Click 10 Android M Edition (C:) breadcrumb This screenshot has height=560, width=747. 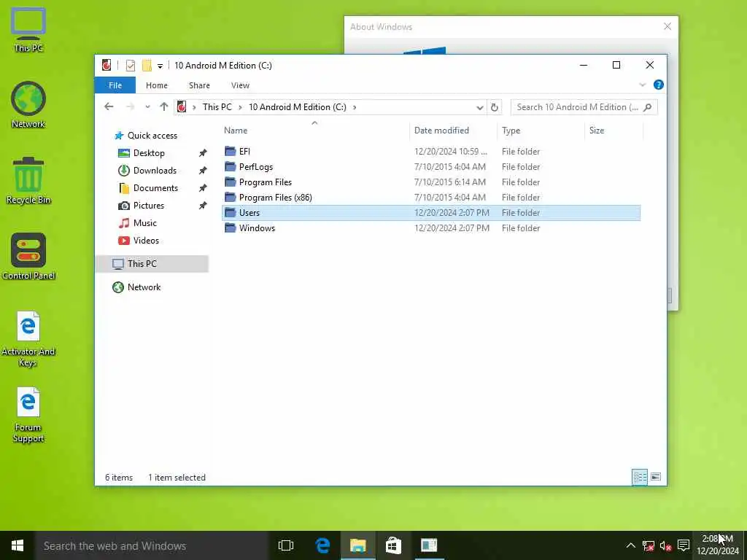click(298, 106)
